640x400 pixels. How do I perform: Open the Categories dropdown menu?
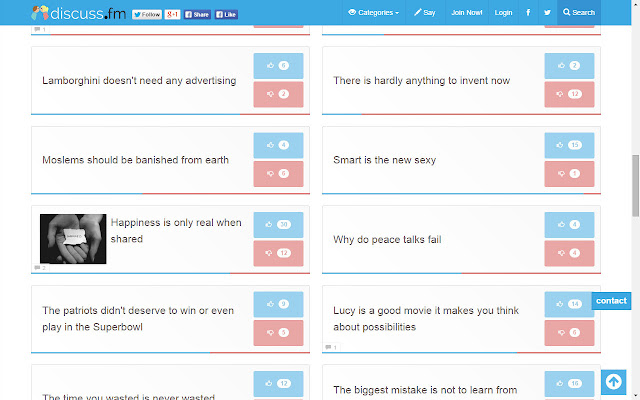tap(373, 13)
